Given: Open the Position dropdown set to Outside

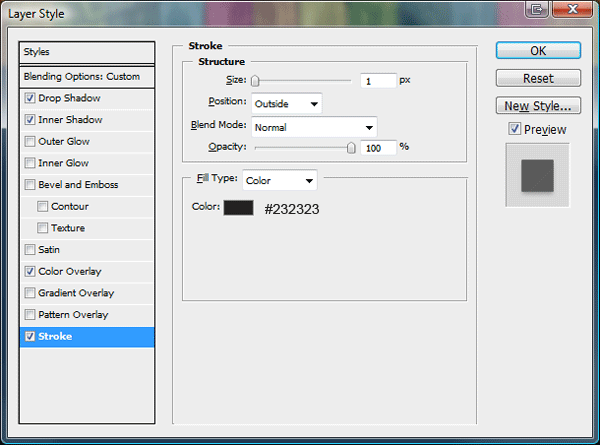Looking at the screenshot, I should coord(286,103).
